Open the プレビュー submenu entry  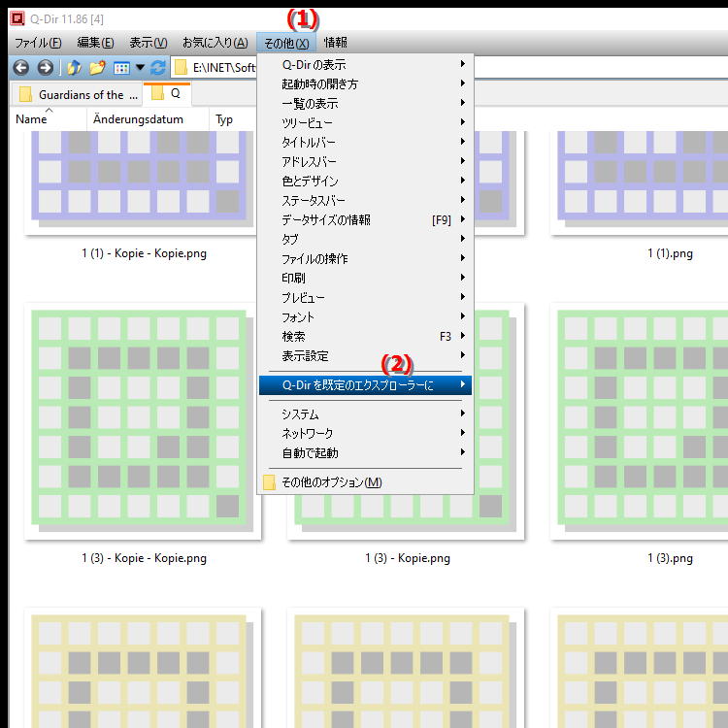pyautogui.click(x=365, y=298)
